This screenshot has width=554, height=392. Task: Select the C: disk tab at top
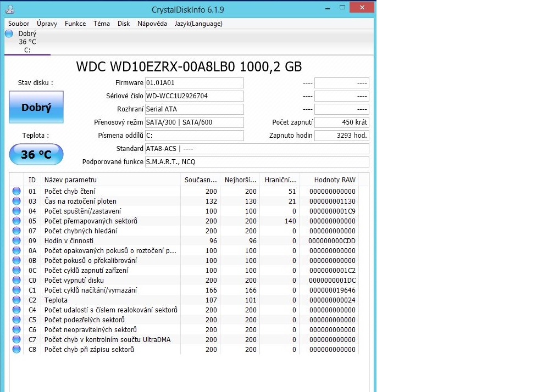(27, 42)
